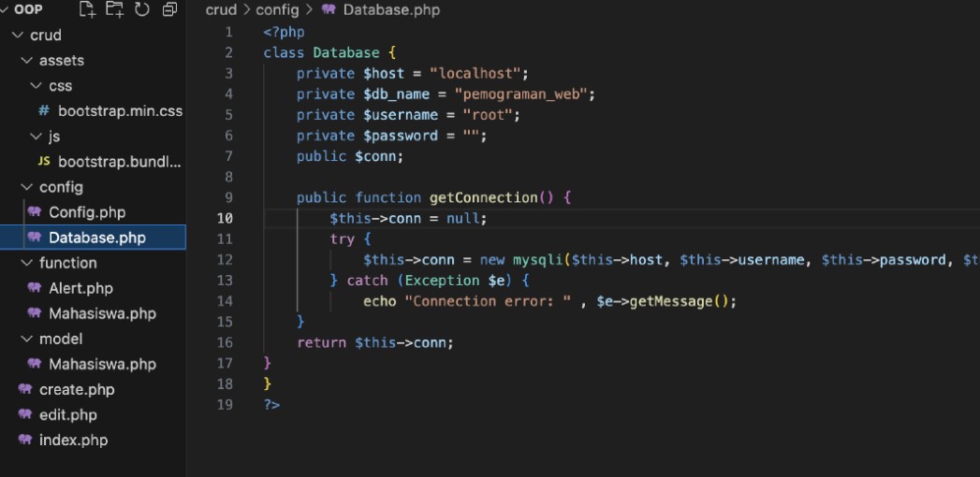The image size is (980, 477).
Task: Collapse the css folder chevron
Action: coord(37,85)
